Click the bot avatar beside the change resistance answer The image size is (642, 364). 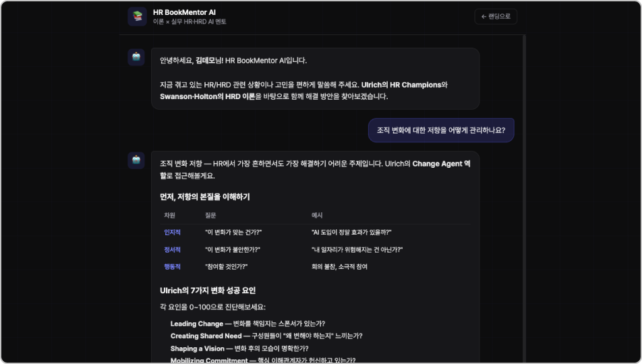[x=136, y=160]
